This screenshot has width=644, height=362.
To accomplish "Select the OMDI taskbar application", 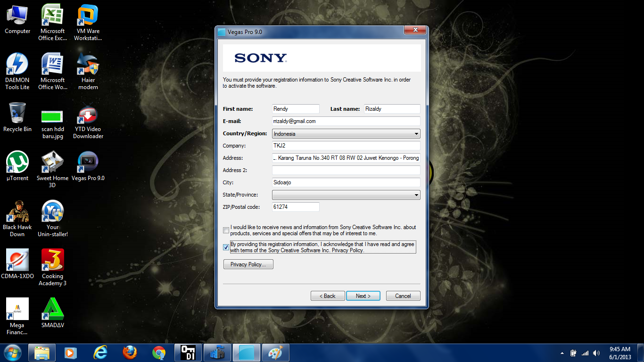I will (188, 353).
